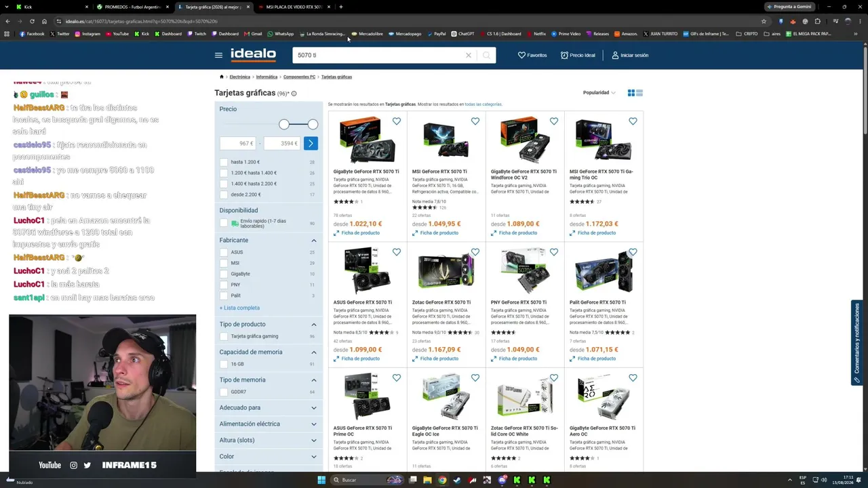The width and height of the screenshot is (868, 488).
Task: Click the Windows Start button
Action: click(321, 480)
